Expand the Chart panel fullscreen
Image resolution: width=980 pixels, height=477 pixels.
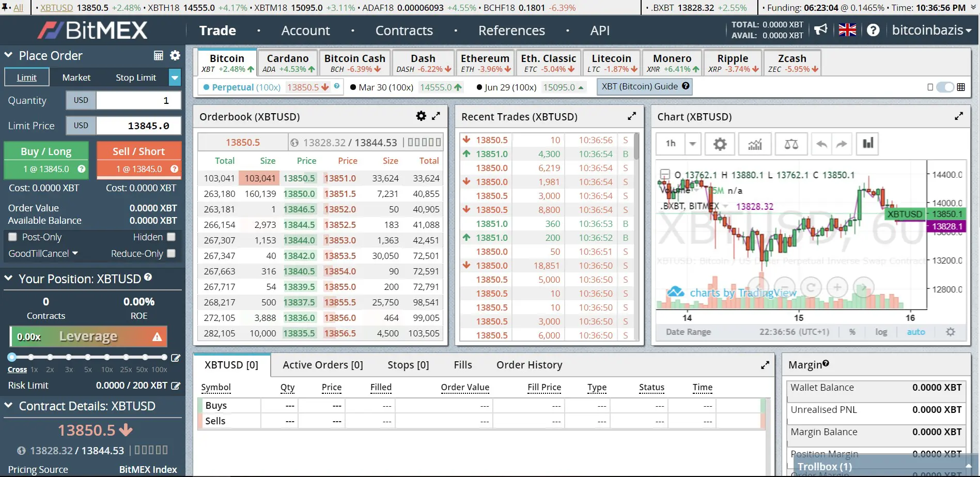coord(959,116)
